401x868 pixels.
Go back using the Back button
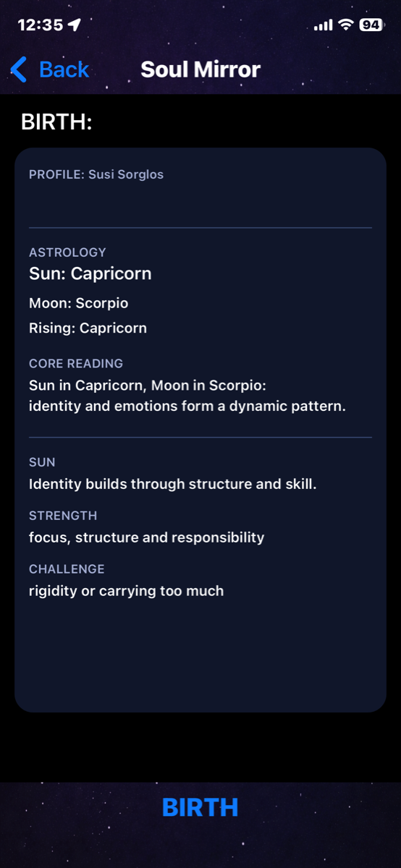coord(49,69)
